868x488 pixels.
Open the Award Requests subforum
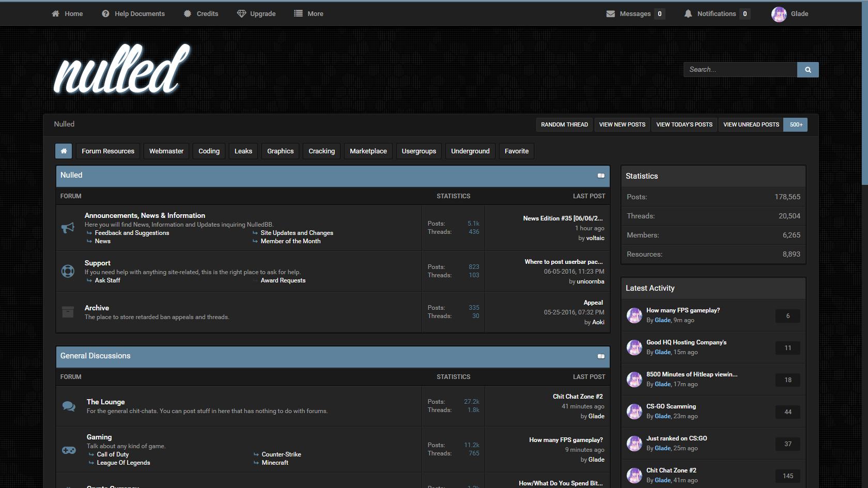click(283, 280)
